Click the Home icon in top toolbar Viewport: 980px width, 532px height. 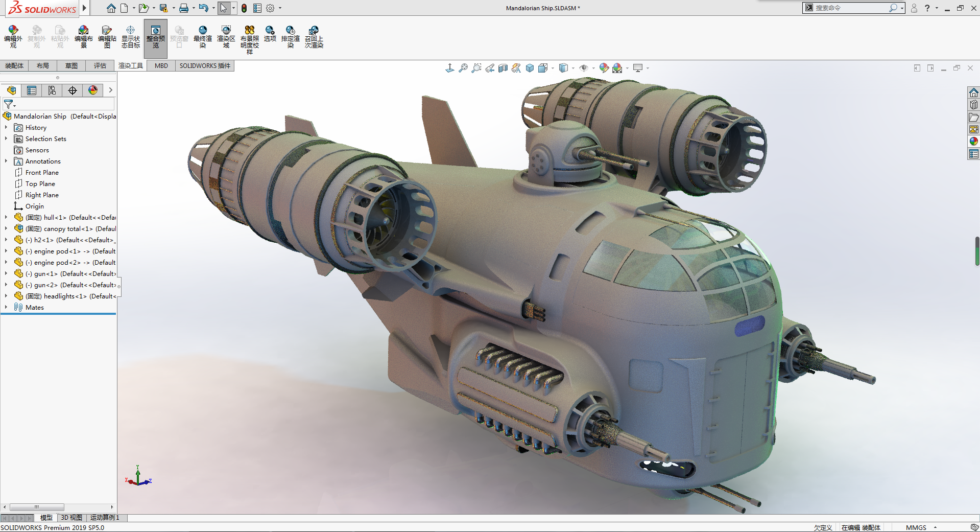[111, 8]
